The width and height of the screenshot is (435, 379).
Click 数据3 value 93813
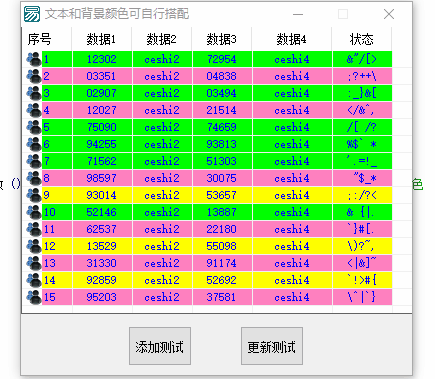[222, 144]
